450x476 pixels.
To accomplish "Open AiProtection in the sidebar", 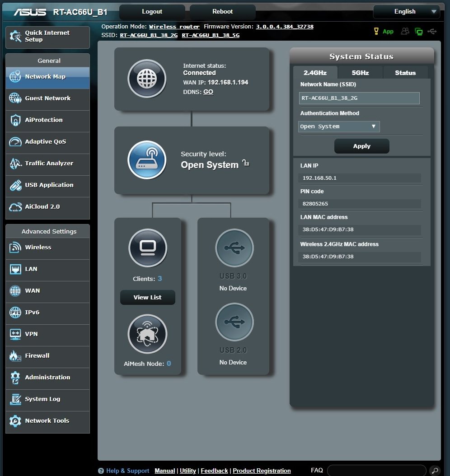I will [x=48, y=120].
